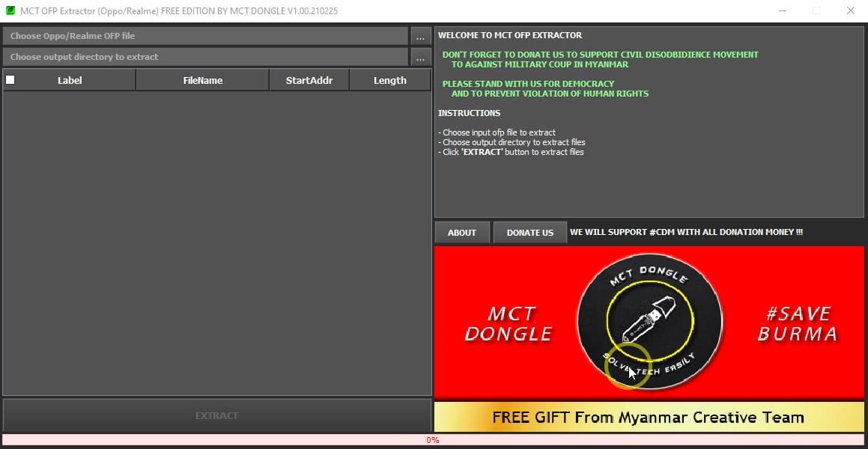Click the MCT Dongle round logo
This screenshot has height=449, width=868.
649,321
